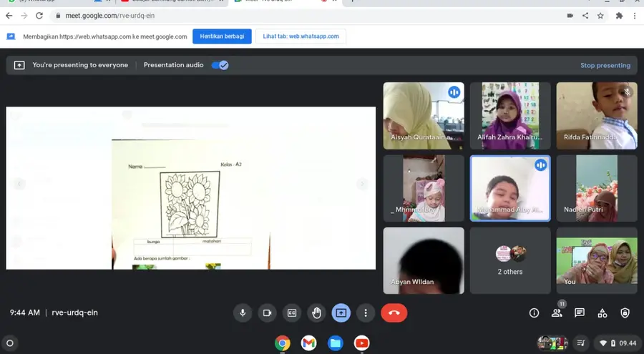Open more options three-dot menu
The image size is (644, 354).
pos(366,313)
